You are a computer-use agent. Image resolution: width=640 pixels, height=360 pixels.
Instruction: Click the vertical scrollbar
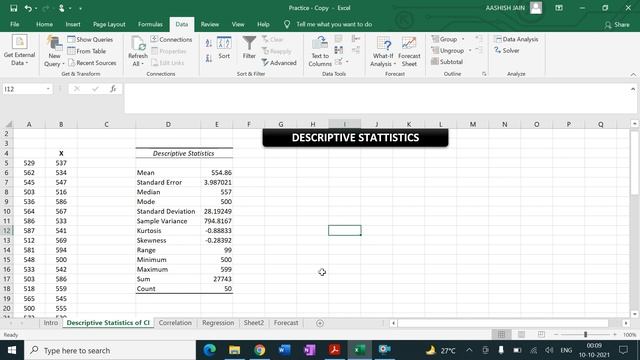634,163
